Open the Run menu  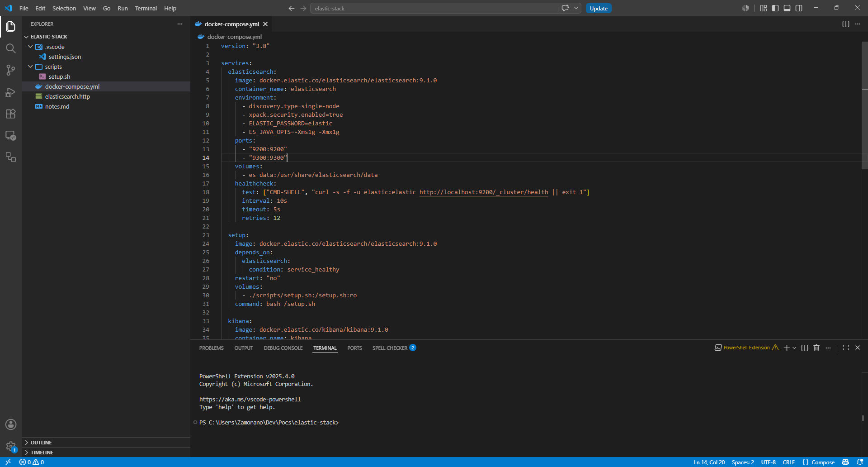(123, 8)
